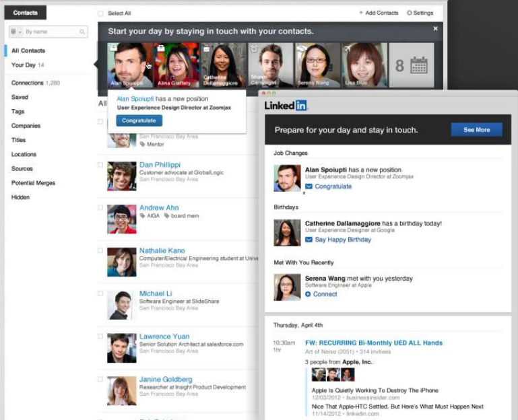Tick Janine Goldberg's checkbox
This screenshot has width=518, height=420.
point(100,380)
